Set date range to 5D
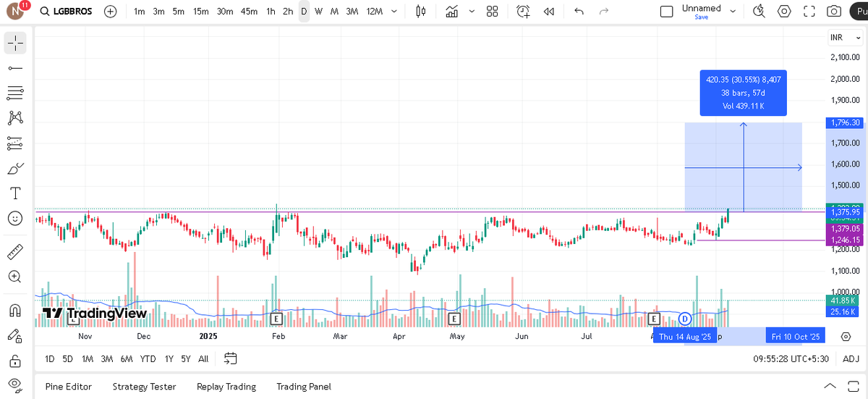 (67, 358)
